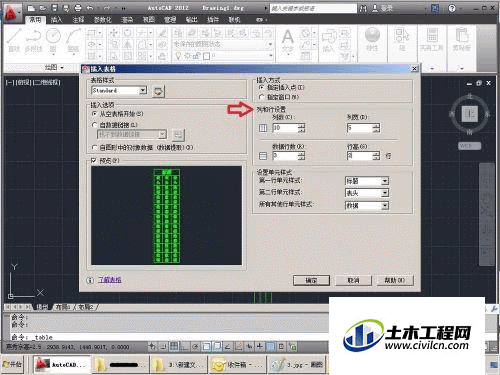The height and width of the screenshot is (375, 500).
Task: Click the Undo arrow in quick access toolbar
Action: 89,8
